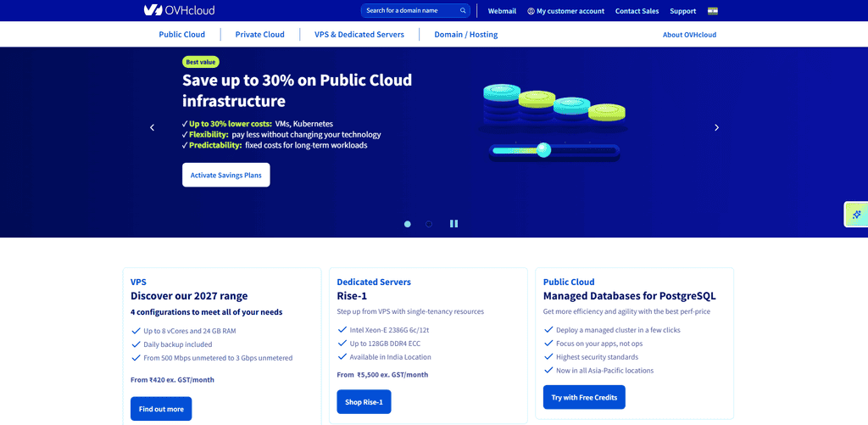Click the Public Cloud card category heading
This screenshot has width=868, height=425.
pos(569,282)
